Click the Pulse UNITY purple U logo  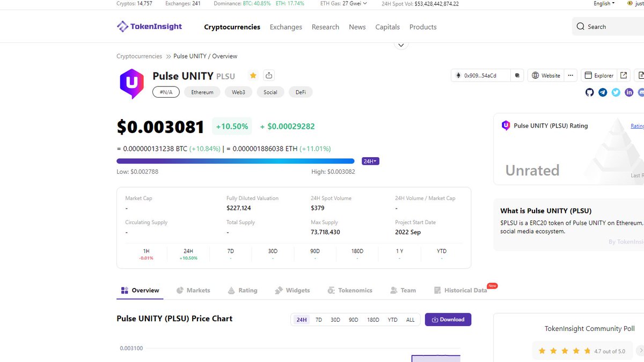click(131, 83)
